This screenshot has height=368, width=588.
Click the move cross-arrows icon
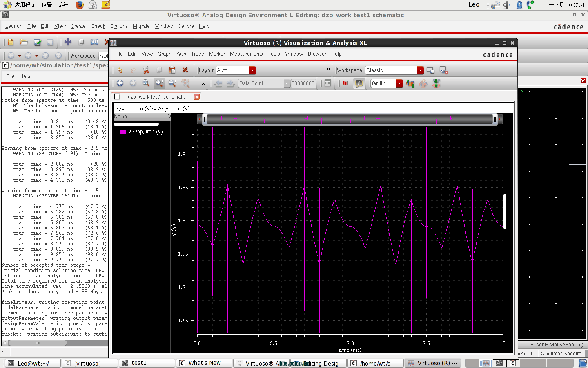tap(68, 42)
